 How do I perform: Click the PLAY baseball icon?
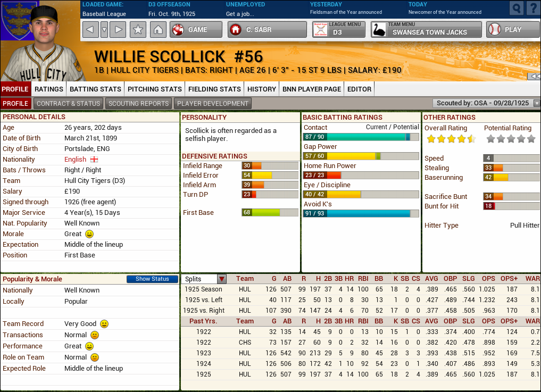pos(494,30)
